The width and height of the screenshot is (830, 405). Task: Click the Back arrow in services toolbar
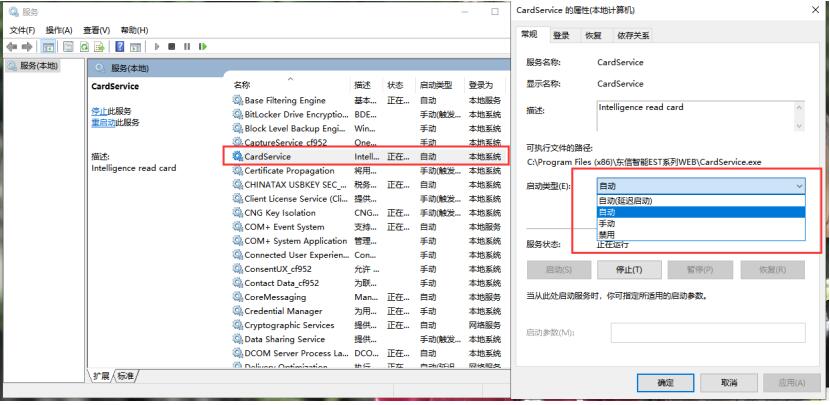[11, 46]
